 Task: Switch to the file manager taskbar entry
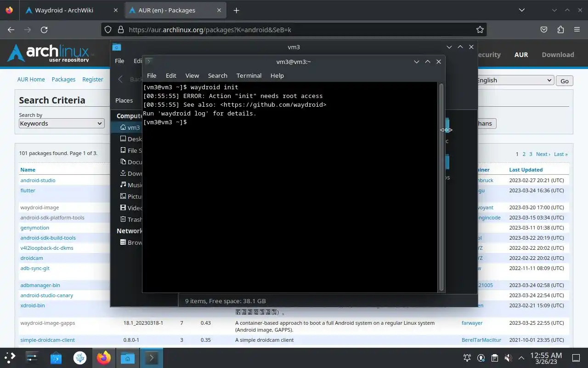pos(128,357)
